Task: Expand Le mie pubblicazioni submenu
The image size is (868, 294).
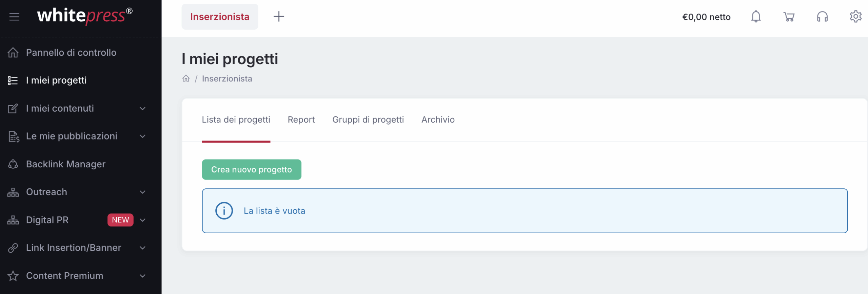Action: 143,136
